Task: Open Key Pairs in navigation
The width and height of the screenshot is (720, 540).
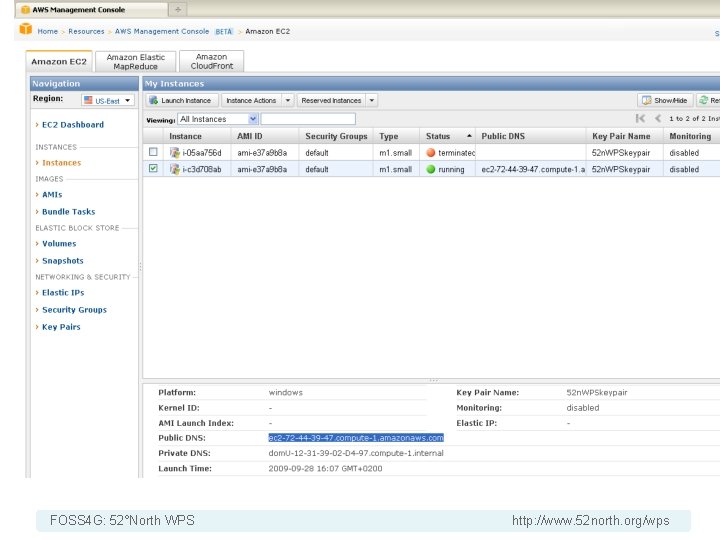Action: coord(61,327)
